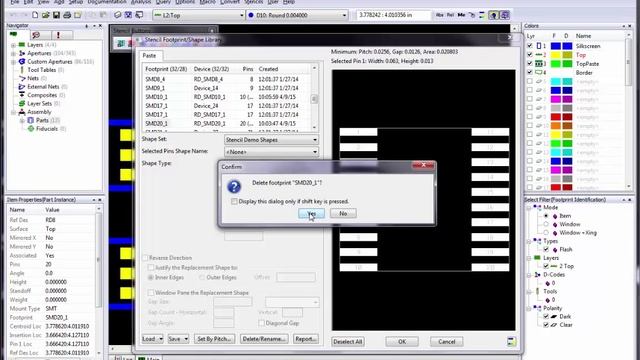640x360 pixels.
Task: Select the SMD10_1 footprint row
Action: [x=227, y=97]
